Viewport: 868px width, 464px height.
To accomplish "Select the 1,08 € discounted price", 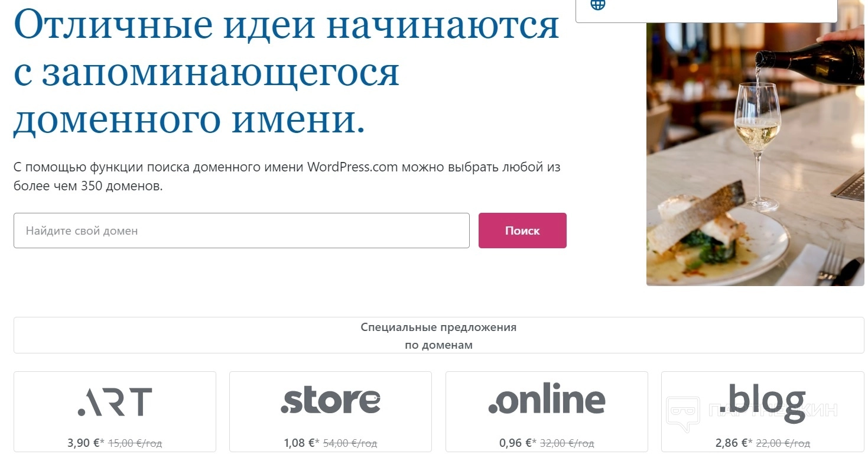I will 301,443.
